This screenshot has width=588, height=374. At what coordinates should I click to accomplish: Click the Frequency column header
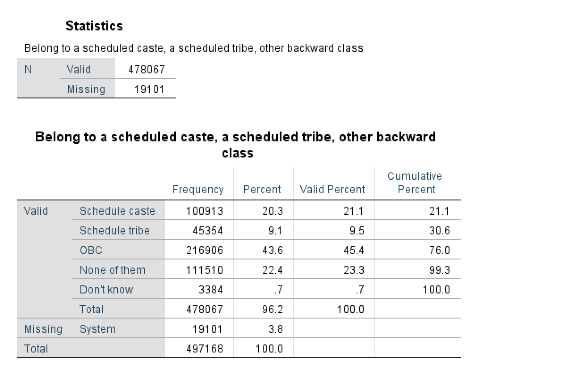[x=198, y=190]
